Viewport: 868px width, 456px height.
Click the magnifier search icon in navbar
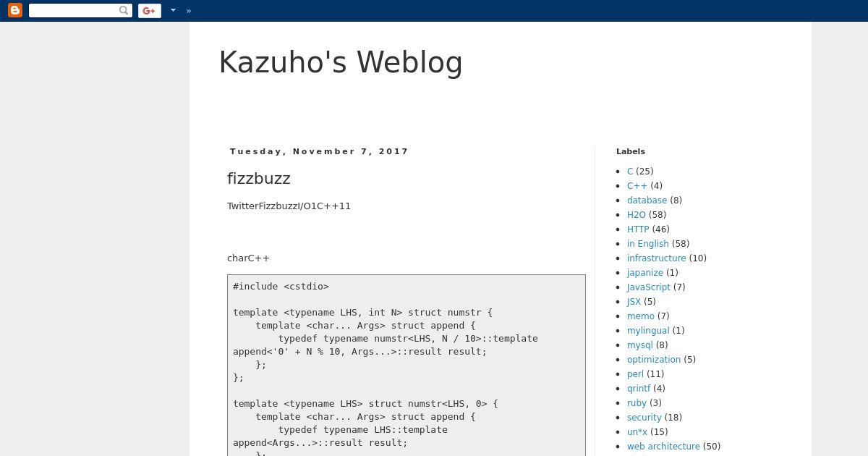(124, 10)
